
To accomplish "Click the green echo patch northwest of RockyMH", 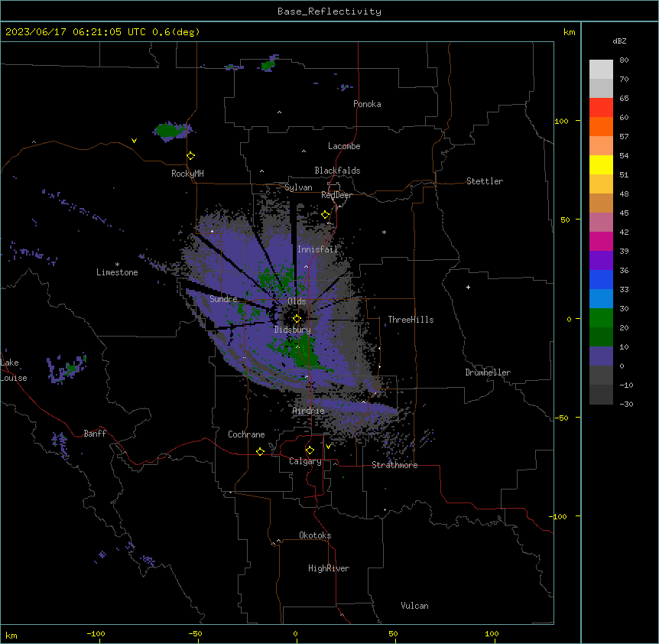I will coord(171,131).
